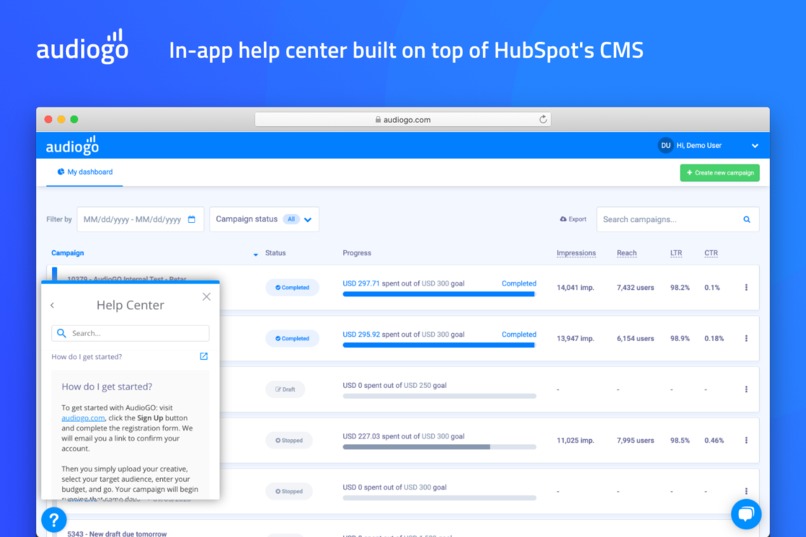806x537 pixels.
Task: Click '0.46%' CTR value
Action: pyautogui.click(x=714, y=440)
